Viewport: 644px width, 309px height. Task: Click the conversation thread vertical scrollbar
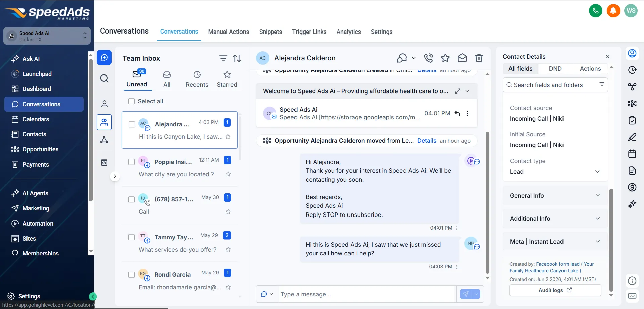pos(487,203)
